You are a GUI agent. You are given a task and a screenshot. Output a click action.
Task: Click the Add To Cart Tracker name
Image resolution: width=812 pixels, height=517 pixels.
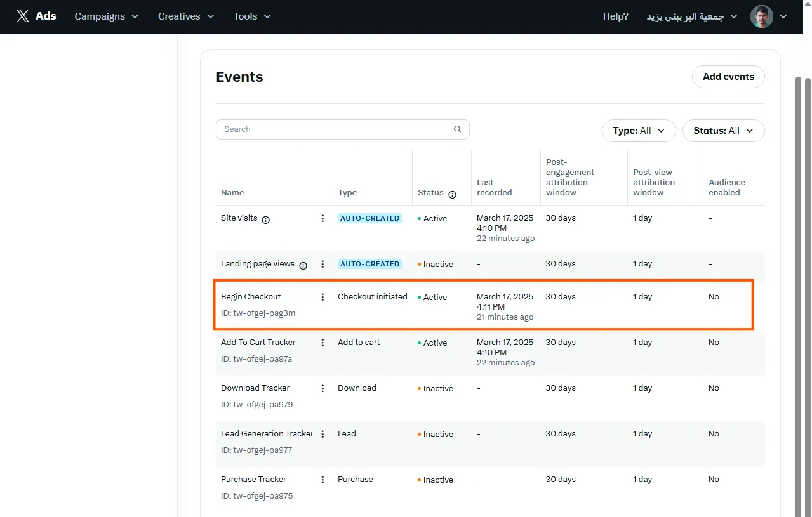pos(258,343)
